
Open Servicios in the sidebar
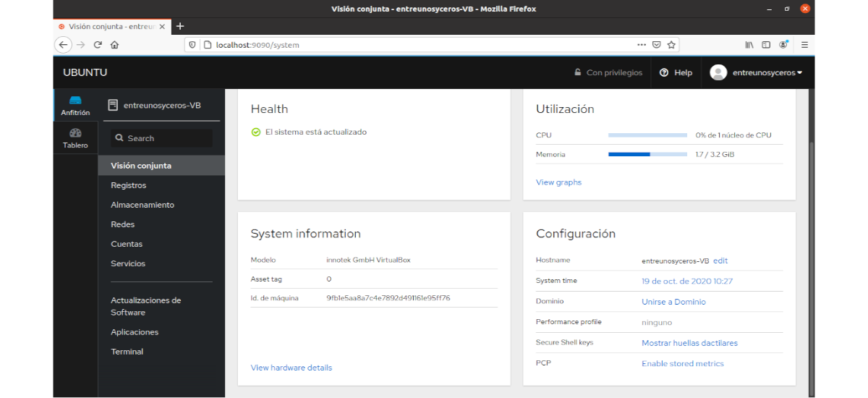tap(161, 263)
